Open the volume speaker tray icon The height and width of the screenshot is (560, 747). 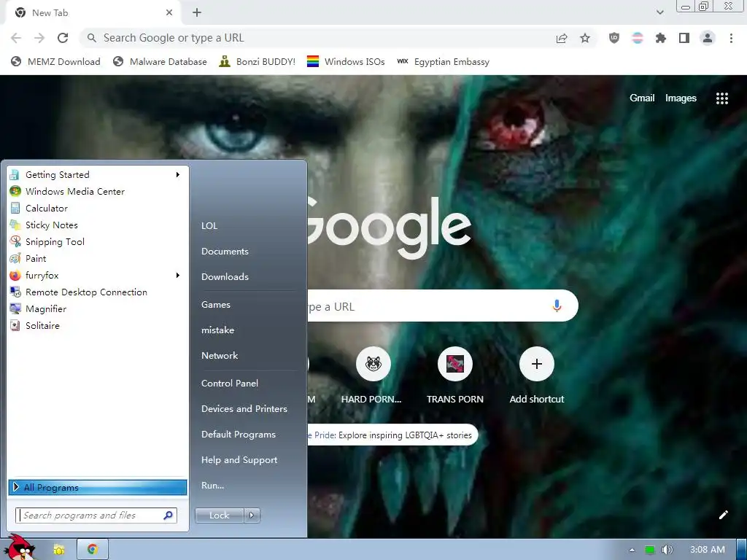[667, 550]
